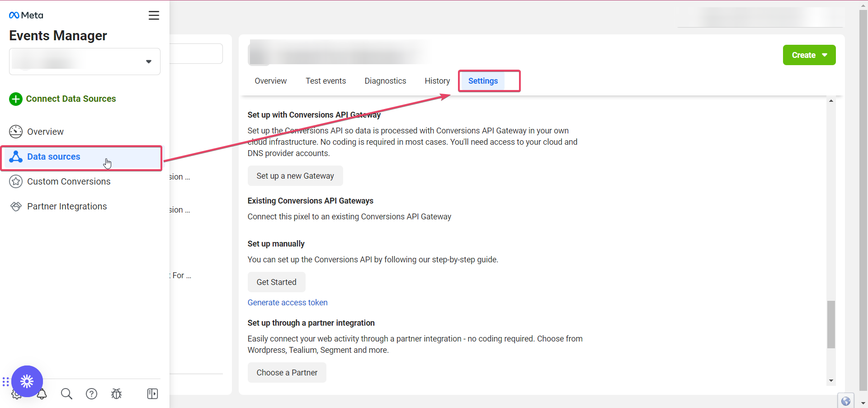
Task: Click the bug report icon
Action: tap(116, 394)
